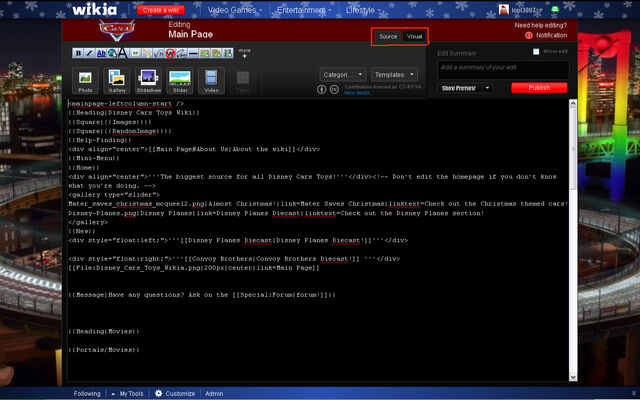Click the Wikia logo
This screenshot has width=640, height=400.
point(95,9)
